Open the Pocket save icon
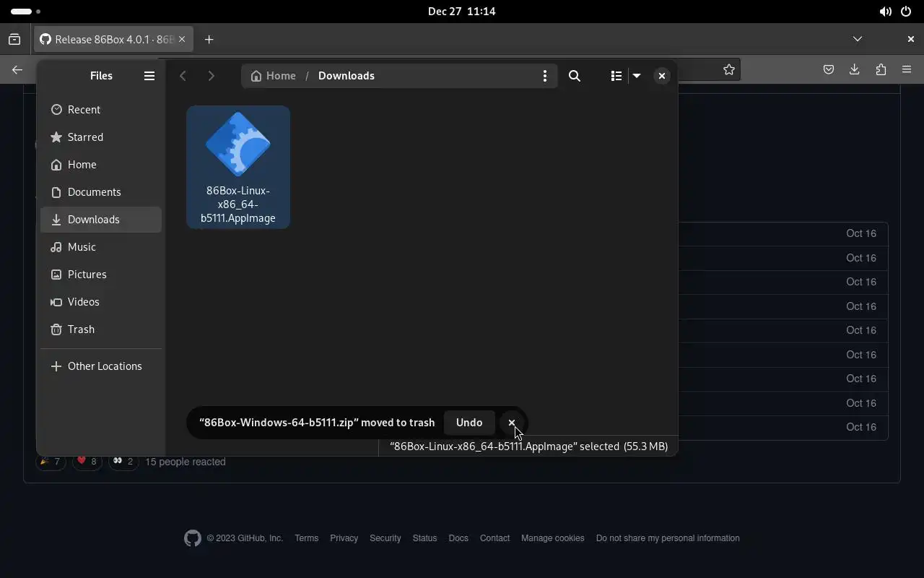 pyautogui.click(x=829, y=70)
